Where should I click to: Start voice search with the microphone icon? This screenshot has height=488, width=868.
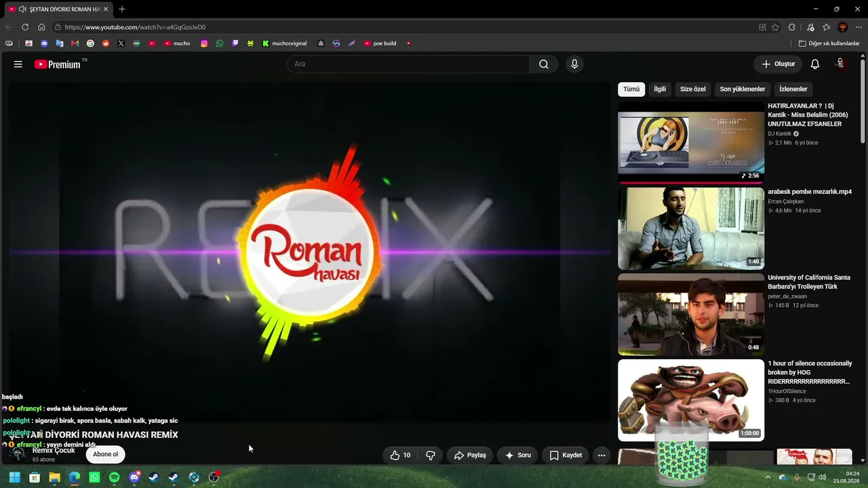574,64
